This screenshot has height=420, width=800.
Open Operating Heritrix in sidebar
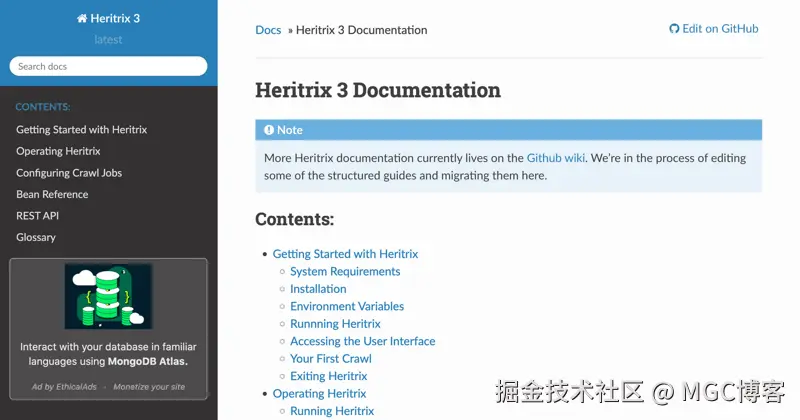[x=58, y=151]
